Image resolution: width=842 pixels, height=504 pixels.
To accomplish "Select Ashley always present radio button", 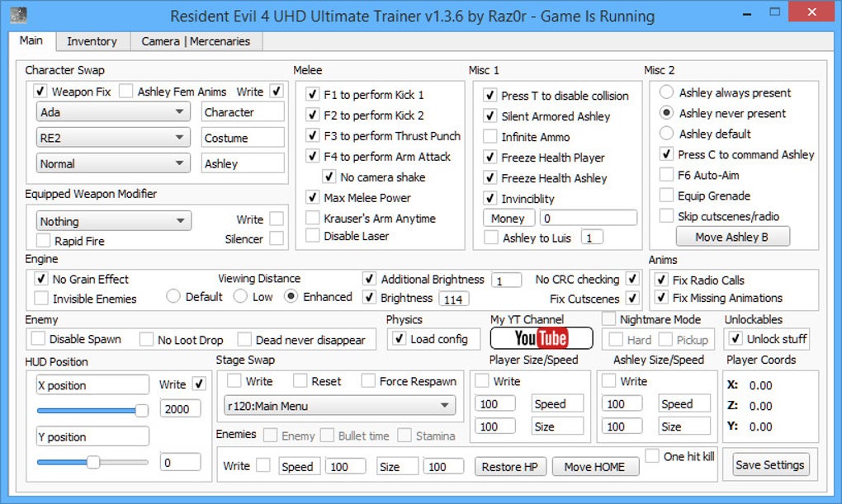I will [x=666, y=92].
